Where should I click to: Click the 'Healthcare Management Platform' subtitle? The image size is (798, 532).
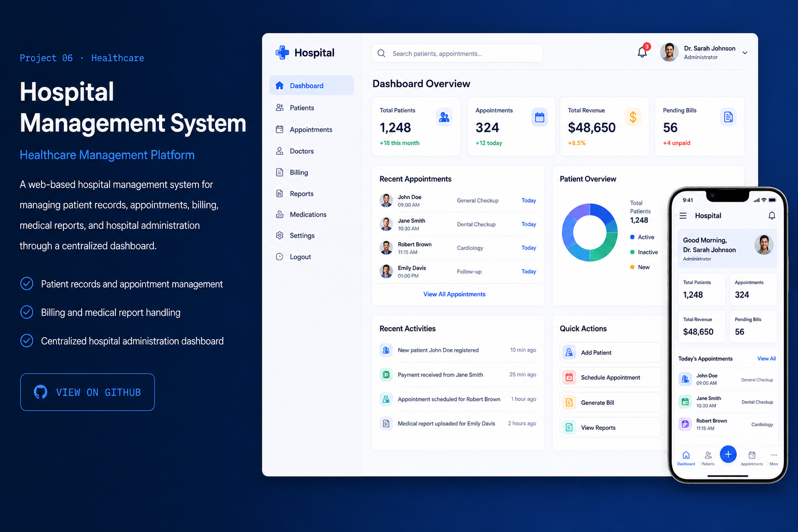click(x=107, y=155)
